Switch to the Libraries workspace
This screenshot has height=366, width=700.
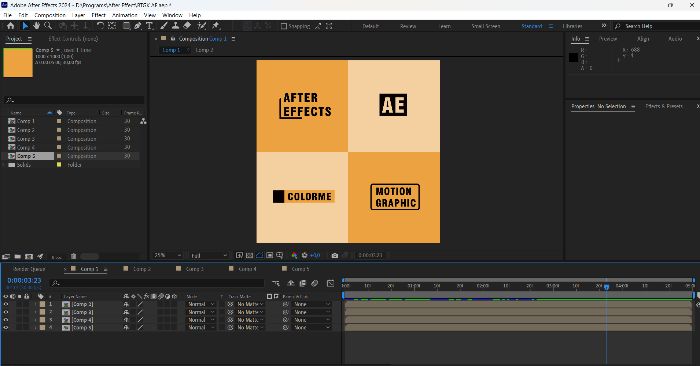pos(572,26)
